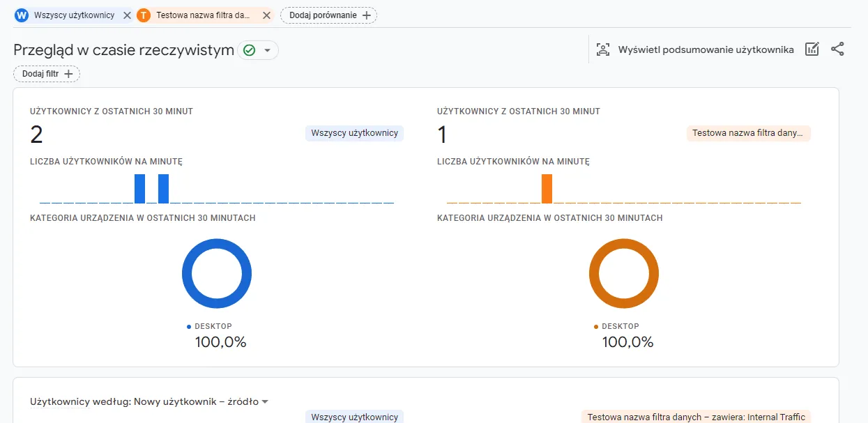Screen dimensions: 868x423
Task: Click the 'Testowa nazwa filtra dany...' label in top card
Action: click(x=749, y=133)
